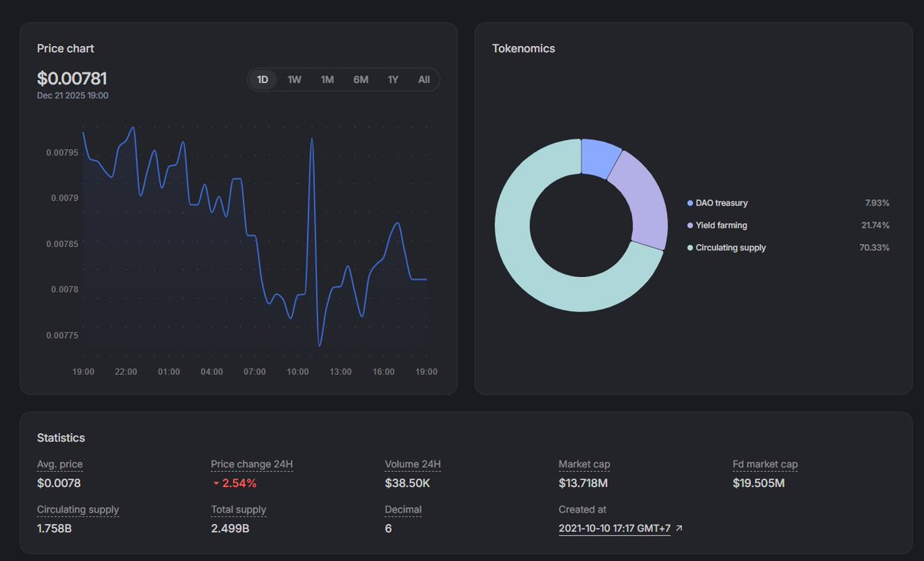This screenshot has height=561, width=924.
Task: Click the Circulating supply legend label
Action: click(x=731, y=248)
